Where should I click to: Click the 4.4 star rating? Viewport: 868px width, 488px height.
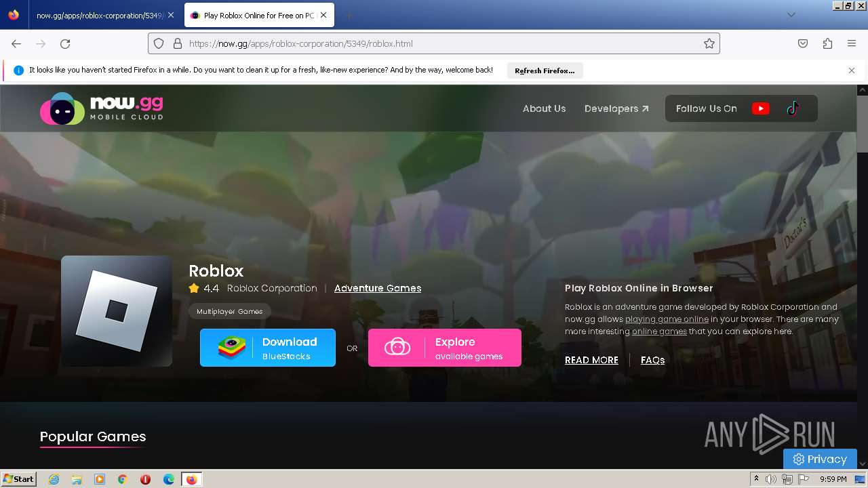click(204, 288)
